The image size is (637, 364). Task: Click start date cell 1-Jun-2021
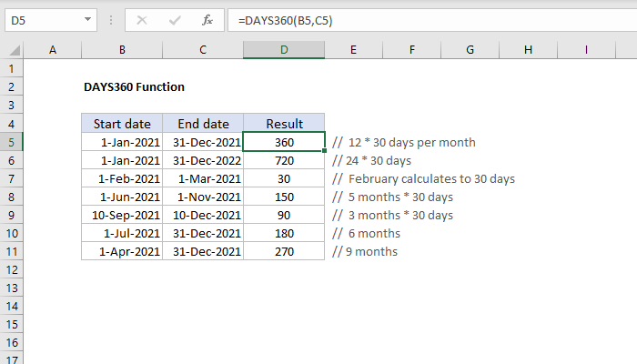pos(122,197)
